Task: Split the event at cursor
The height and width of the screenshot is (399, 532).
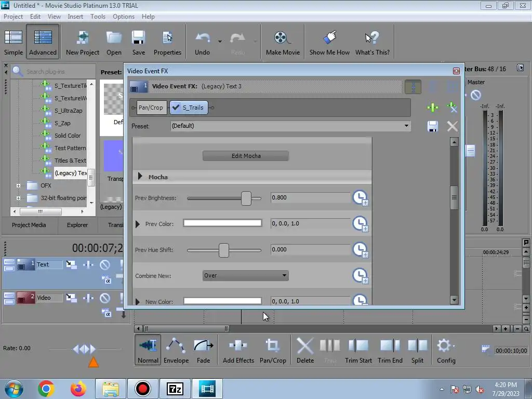Action: (417, 350)
